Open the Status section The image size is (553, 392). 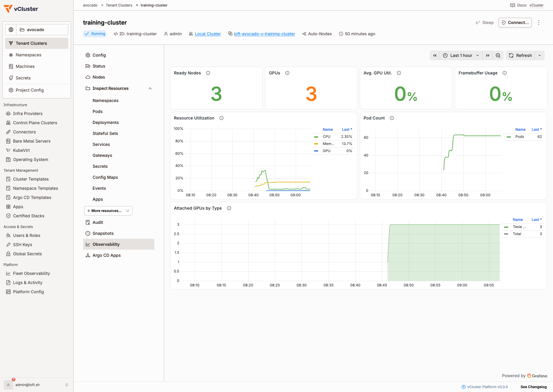pyautogui.click(x=119, y=66)
